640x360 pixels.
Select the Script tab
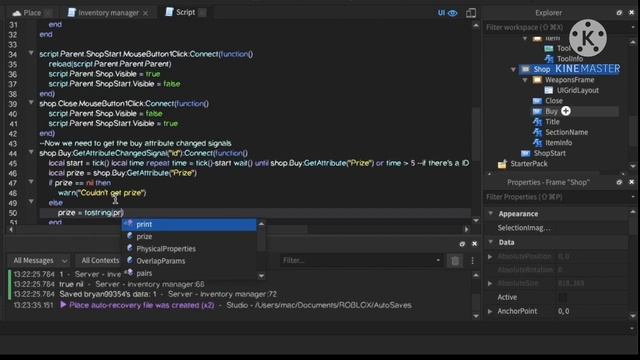tap(185, 12)
